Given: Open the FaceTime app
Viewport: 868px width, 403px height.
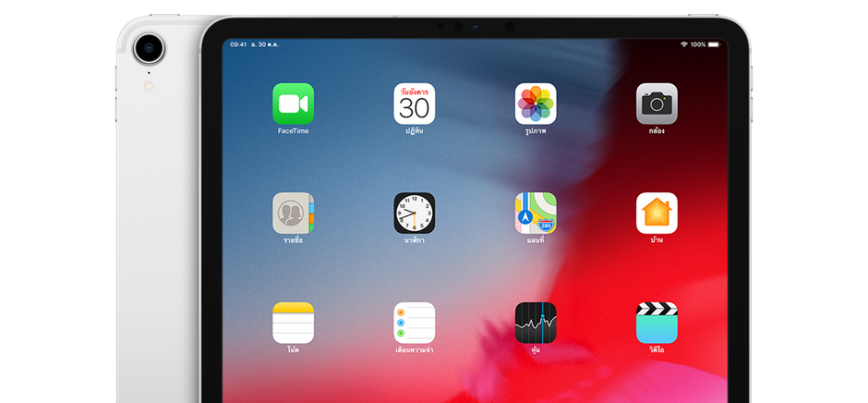Looking at the screenshot, I should pos(293,104).
